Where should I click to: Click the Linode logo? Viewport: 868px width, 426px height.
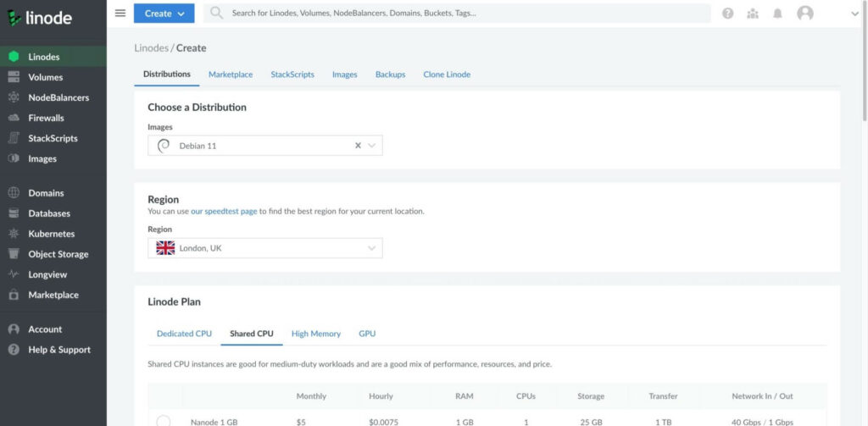coord(39,18)
